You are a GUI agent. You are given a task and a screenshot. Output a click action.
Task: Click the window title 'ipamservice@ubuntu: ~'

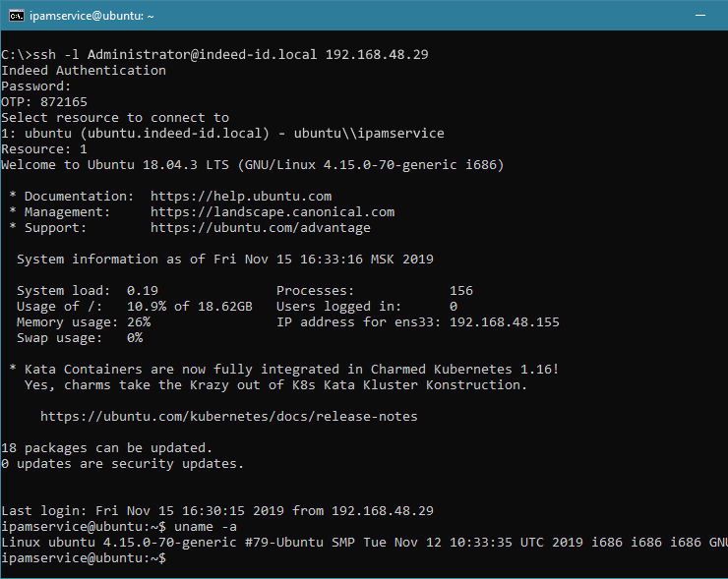click(x=91, y=16)
